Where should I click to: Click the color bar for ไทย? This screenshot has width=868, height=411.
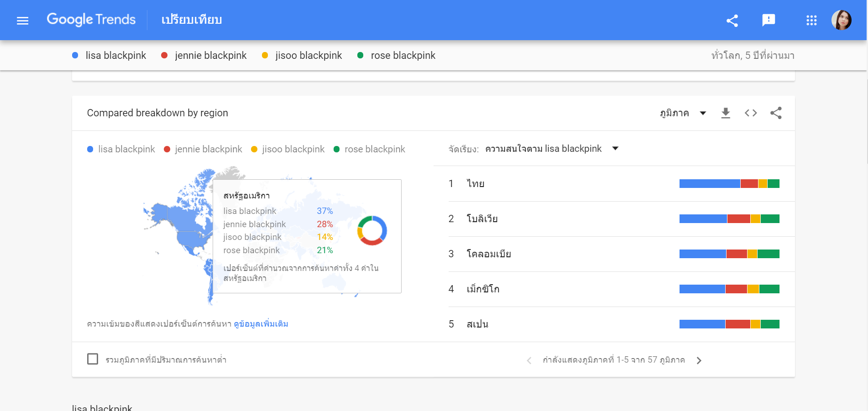[729, 184]
